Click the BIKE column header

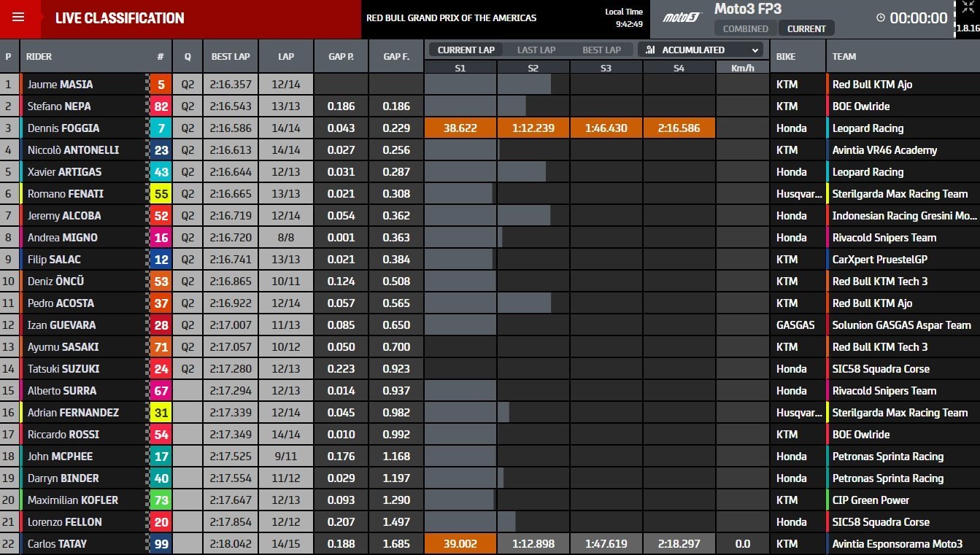point(786,56)
